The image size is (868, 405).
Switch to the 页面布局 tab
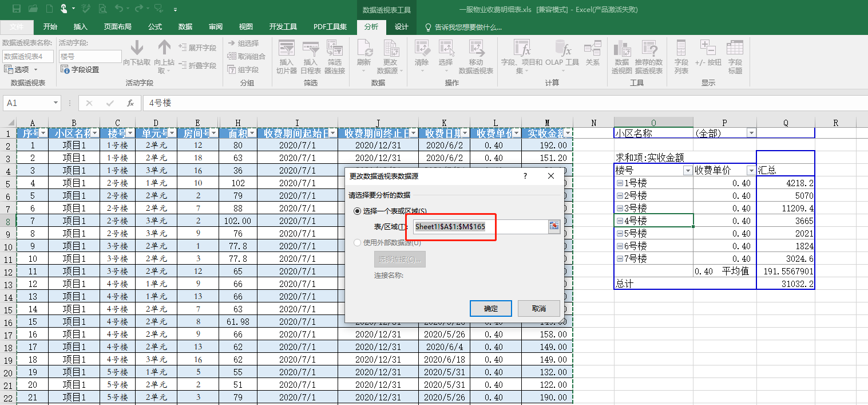pos(117,27)
